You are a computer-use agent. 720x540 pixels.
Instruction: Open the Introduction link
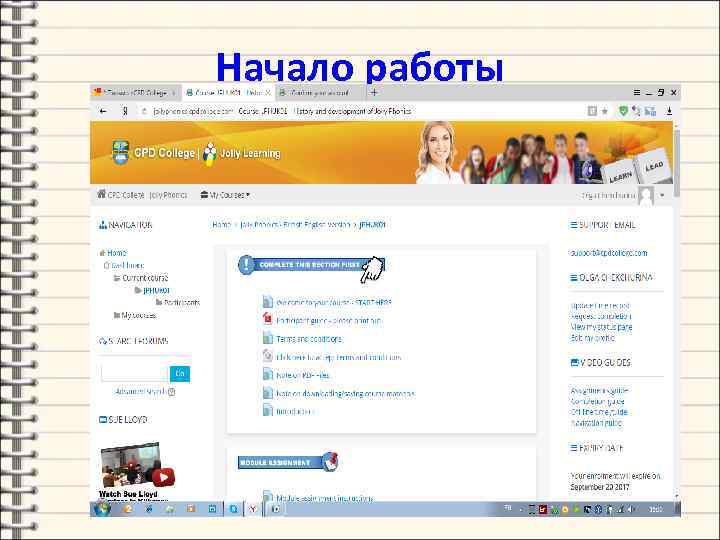pos(294,411)
